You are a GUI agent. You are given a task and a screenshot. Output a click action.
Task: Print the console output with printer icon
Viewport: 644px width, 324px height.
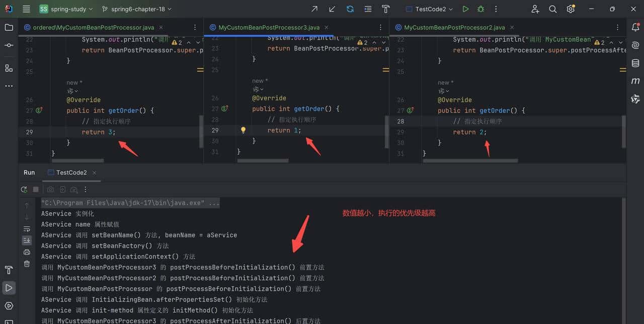coord(27,252)
